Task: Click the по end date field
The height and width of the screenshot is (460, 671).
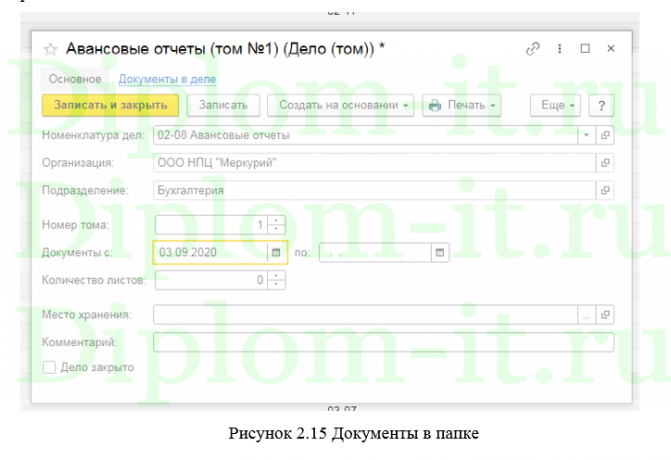Action: coord(375,252)
